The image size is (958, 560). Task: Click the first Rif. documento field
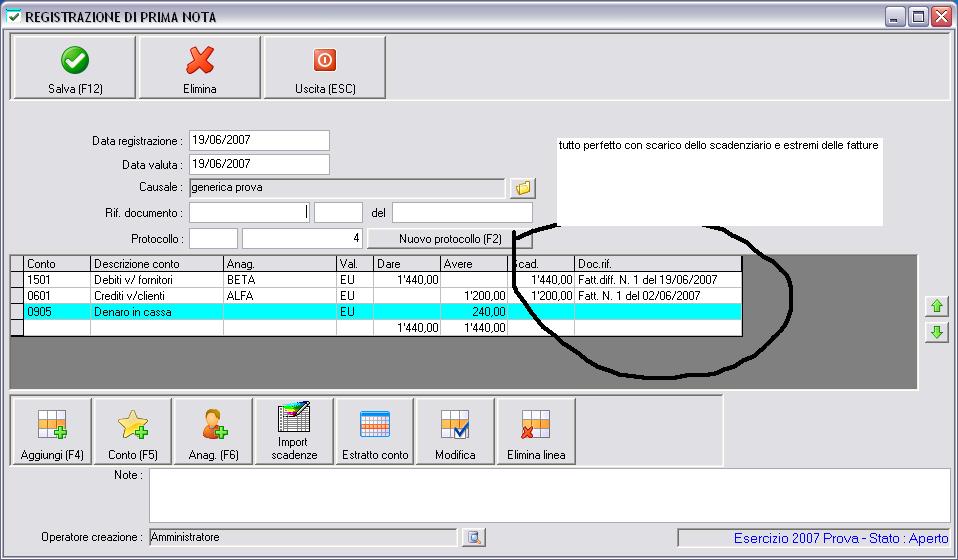click(x=249, y=213)
